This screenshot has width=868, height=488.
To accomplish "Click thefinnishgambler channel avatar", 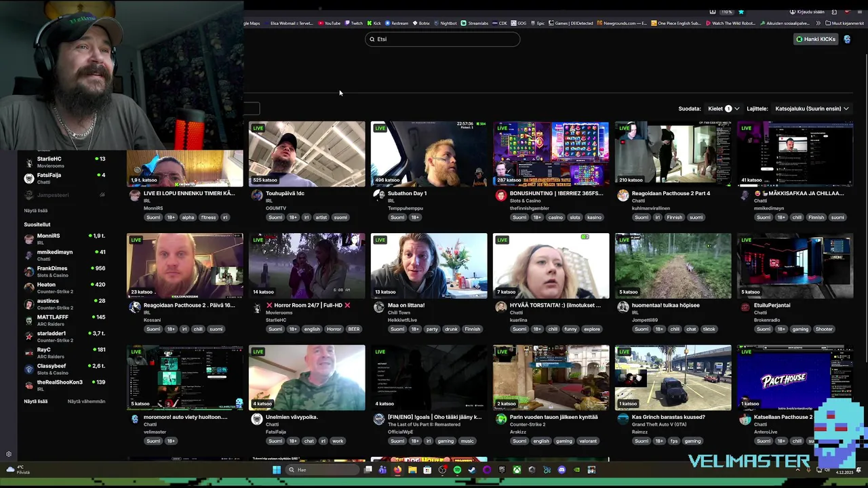I will [501, 195].
